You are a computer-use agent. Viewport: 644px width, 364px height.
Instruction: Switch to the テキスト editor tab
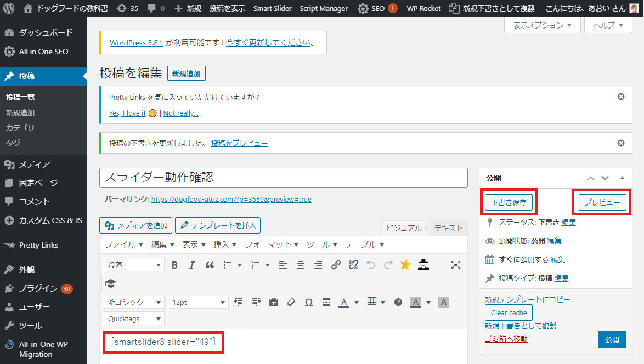pyautogui.click(x=448, y=228)
